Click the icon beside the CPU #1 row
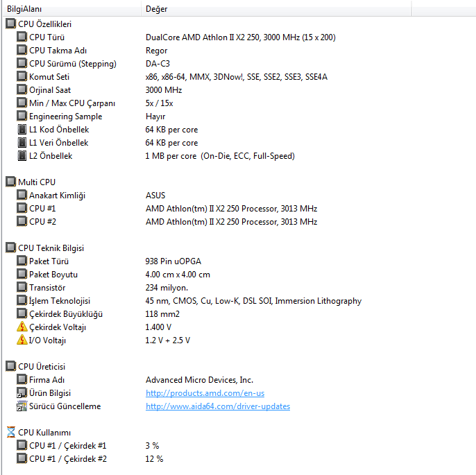Viewport: 476px width, 475px height. (x=22, y=209)
